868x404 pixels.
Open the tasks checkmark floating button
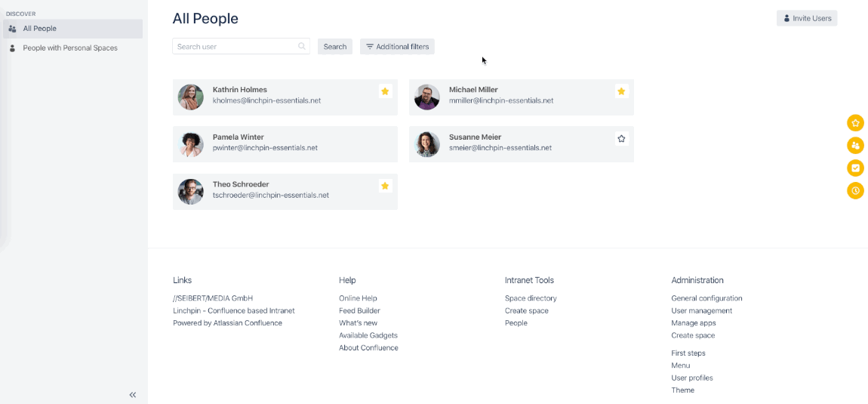[x=855, y=168]
